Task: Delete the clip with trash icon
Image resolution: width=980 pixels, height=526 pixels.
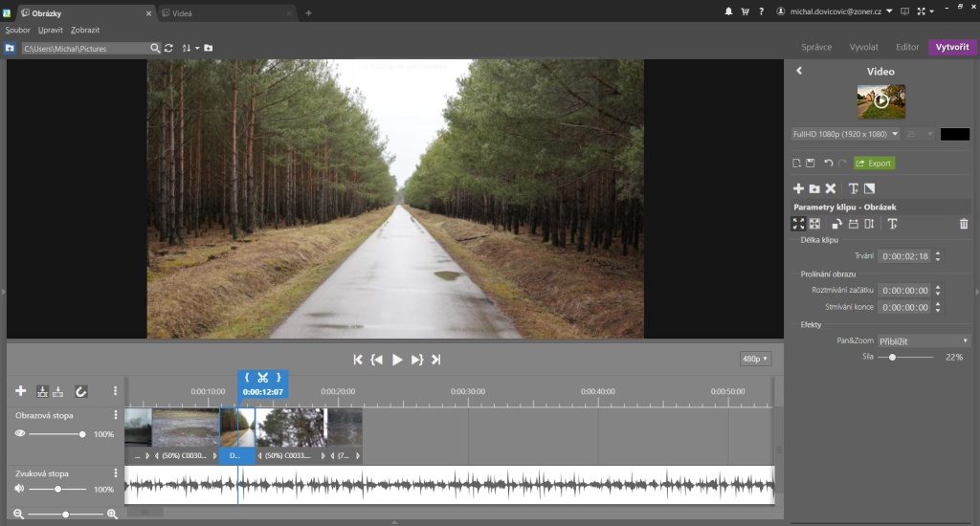Action: click(x=964, y=224)
